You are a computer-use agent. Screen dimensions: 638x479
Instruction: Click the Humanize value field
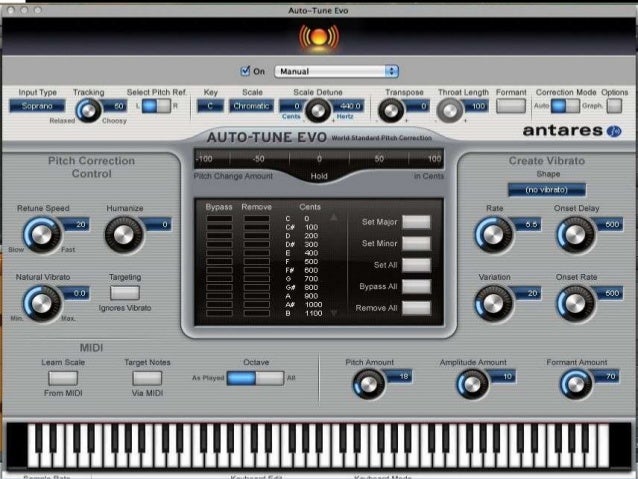[x=157, y=224]
